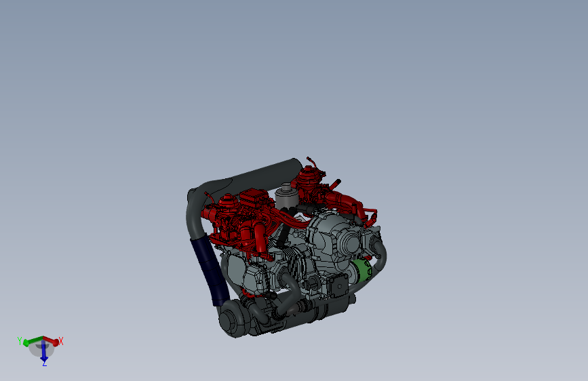Select the red rectangular box on top
The height and width of the screenshot is (381, 588).
pos(254,199)
